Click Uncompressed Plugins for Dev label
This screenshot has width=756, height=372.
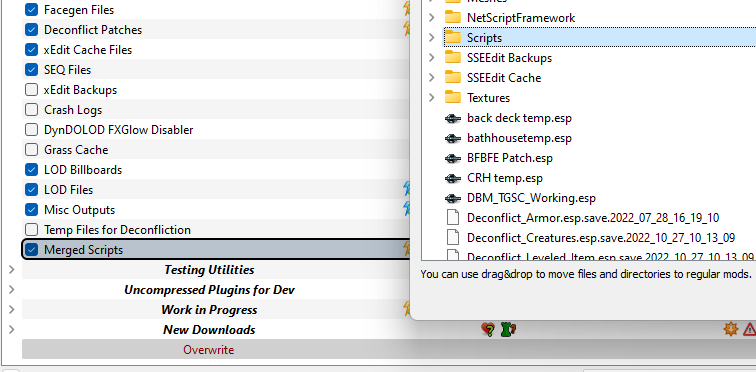(x=209, y=290)
